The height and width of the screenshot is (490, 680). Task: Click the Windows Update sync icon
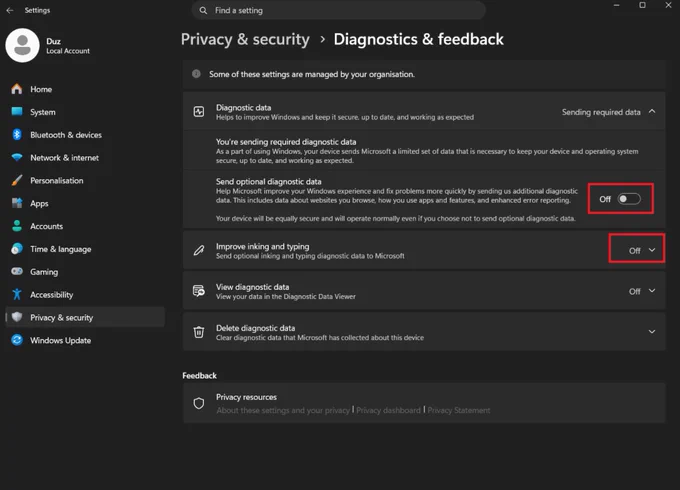(x=17, y=340)
